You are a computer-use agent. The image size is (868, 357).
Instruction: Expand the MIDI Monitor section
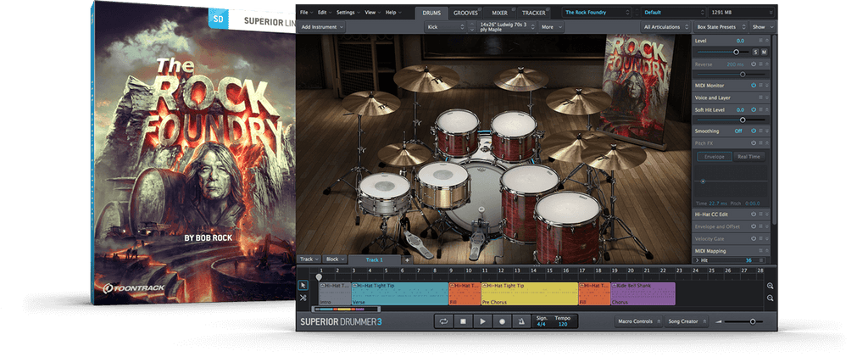coord(766,86)
